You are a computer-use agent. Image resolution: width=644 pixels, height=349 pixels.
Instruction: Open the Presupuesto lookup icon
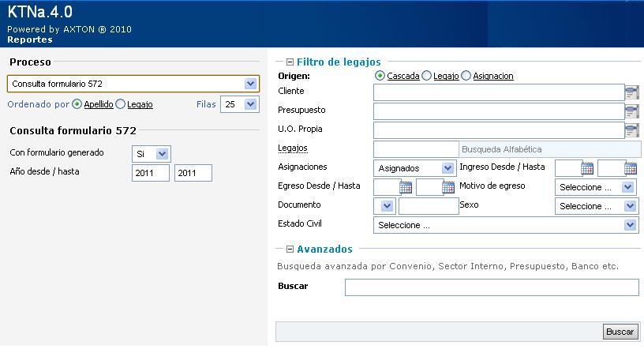631,111
